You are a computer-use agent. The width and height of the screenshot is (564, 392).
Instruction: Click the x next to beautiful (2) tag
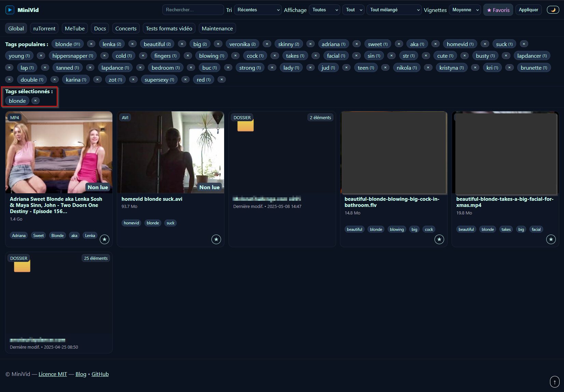coord(182,44)
